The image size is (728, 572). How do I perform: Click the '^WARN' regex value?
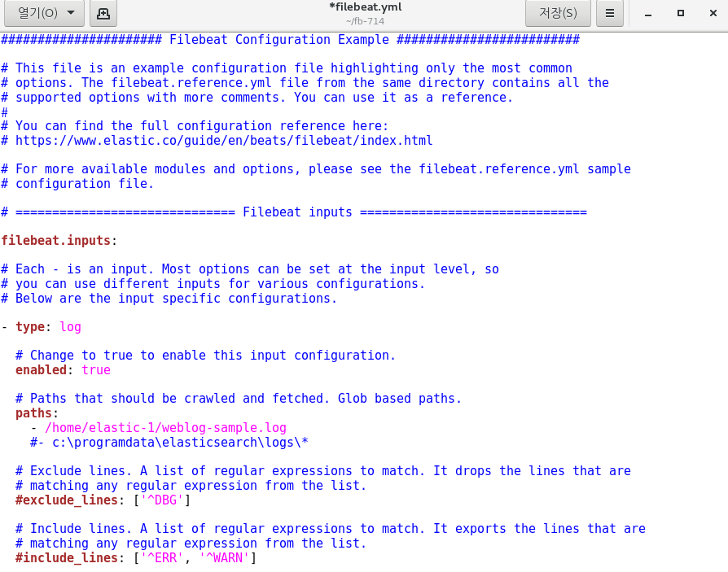(224, 557)
